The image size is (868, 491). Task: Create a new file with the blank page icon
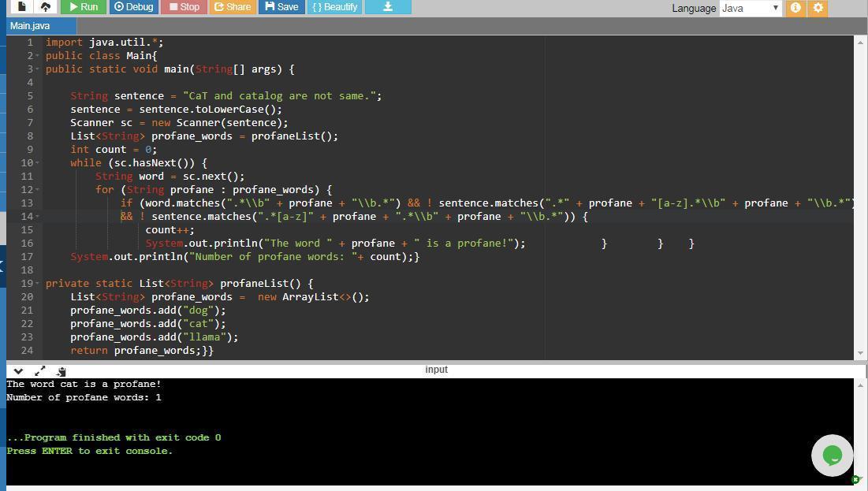point(21,6)
